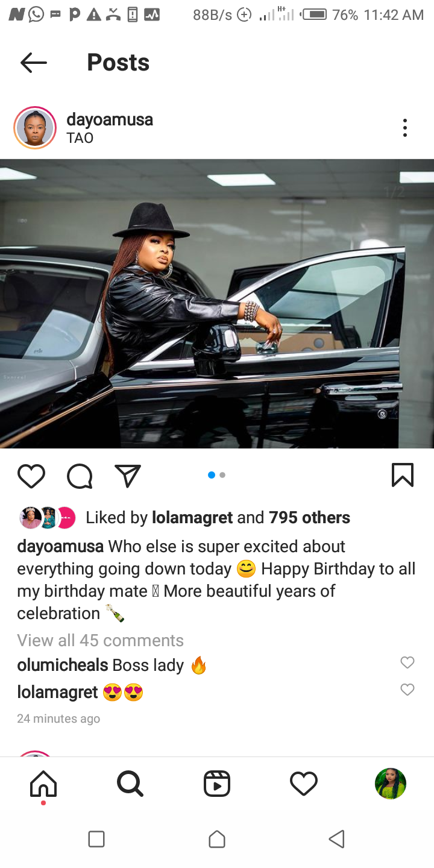
Task: Like the olumicheals comment
Action: tap(407, 662)
